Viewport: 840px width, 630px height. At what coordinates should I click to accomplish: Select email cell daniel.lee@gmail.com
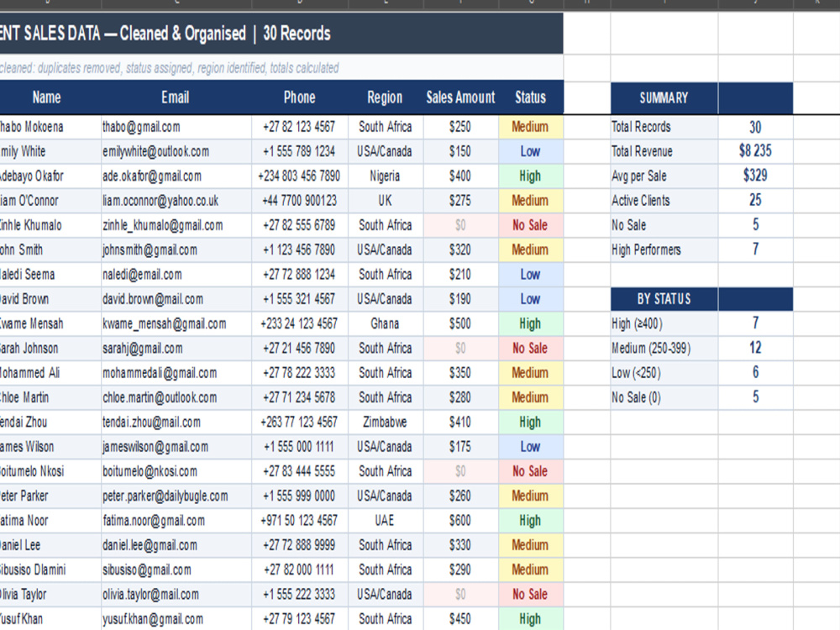coord(176,546)
